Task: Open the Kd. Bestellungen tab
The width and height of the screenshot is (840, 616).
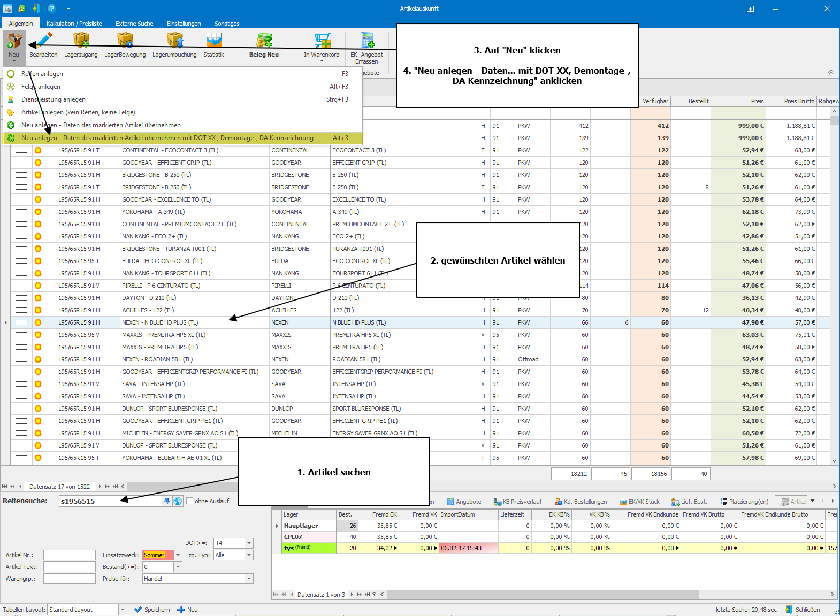Action: tap(581, 502)
